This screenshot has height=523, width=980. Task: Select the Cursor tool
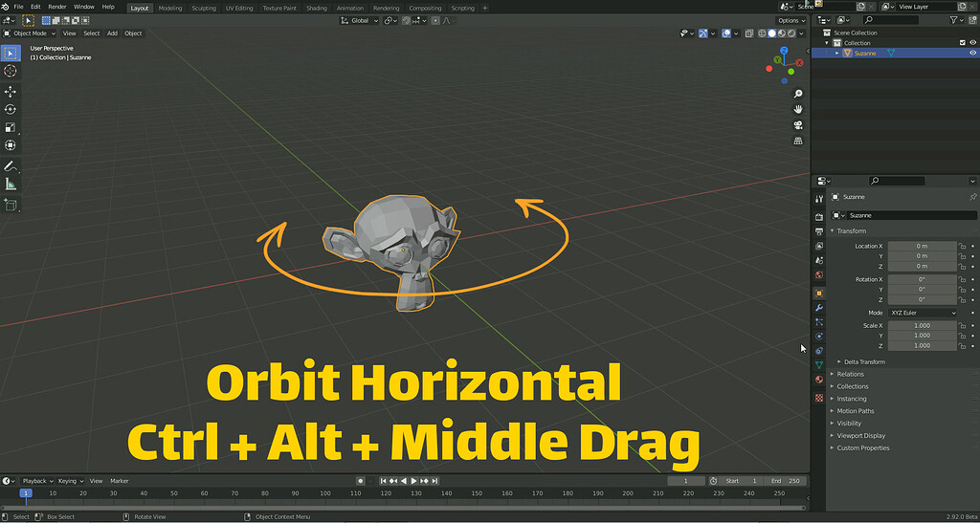10,71
